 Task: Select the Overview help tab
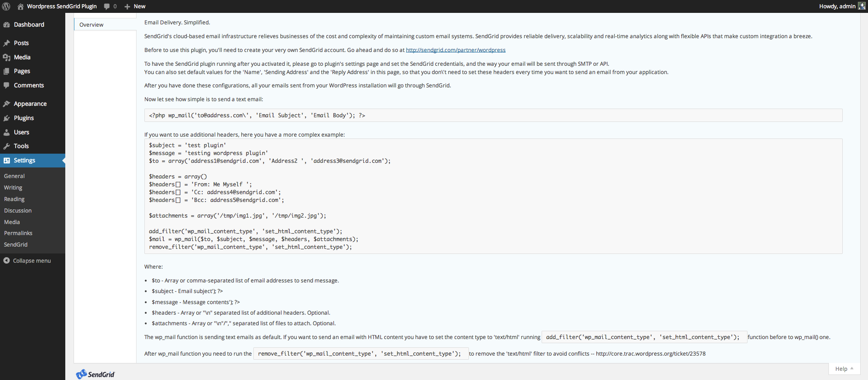[91, 25]
